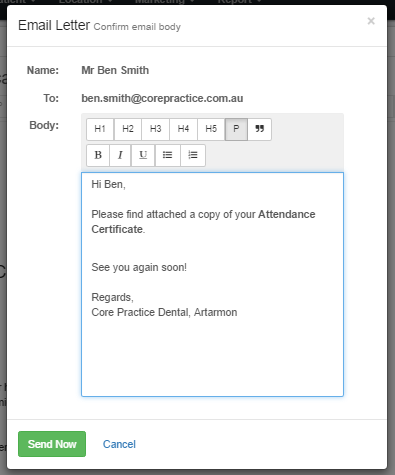This screenshot has width=395, height=475.
Task: Toggle underline formatting
Action: (x=143, y=155)
